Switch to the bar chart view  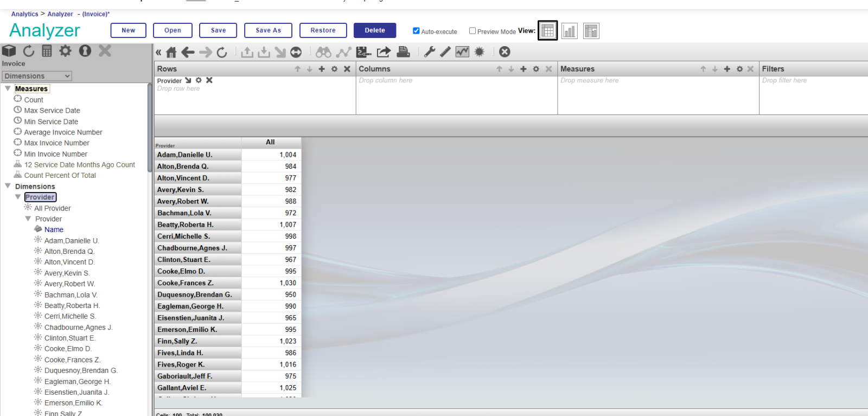[569, 31]
